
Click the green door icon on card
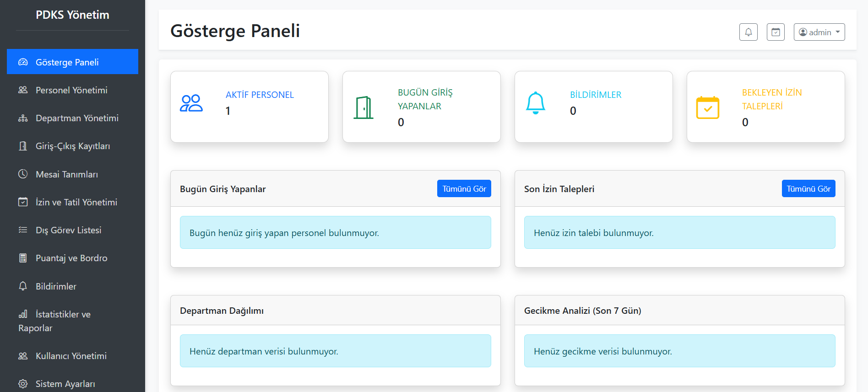(363, 107)
